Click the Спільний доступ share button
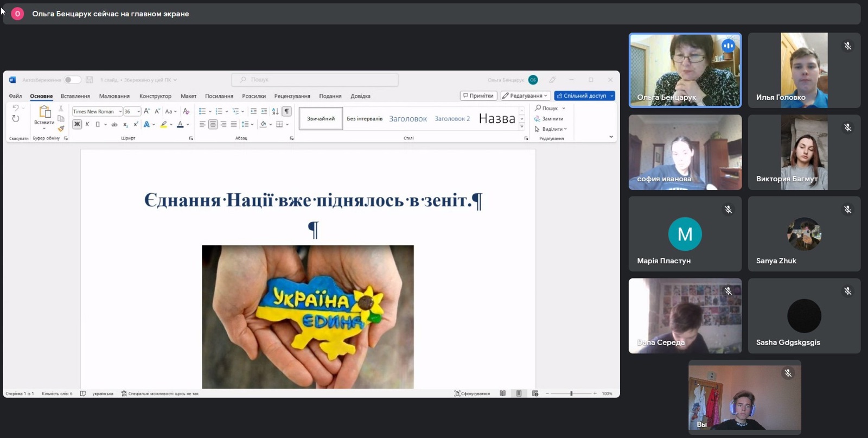The height and width of the screenshot is (438, 868). (582, 96)
